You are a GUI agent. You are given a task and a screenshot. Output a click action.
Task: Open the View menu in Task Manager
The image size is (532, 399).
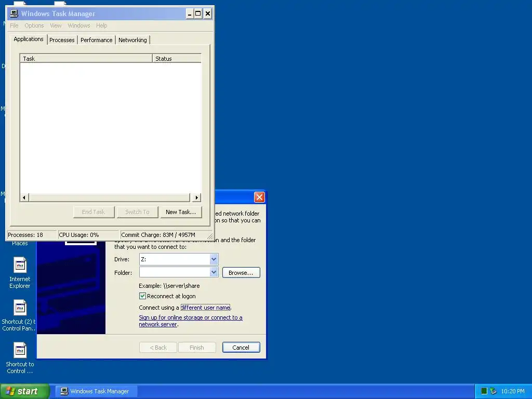56,25
